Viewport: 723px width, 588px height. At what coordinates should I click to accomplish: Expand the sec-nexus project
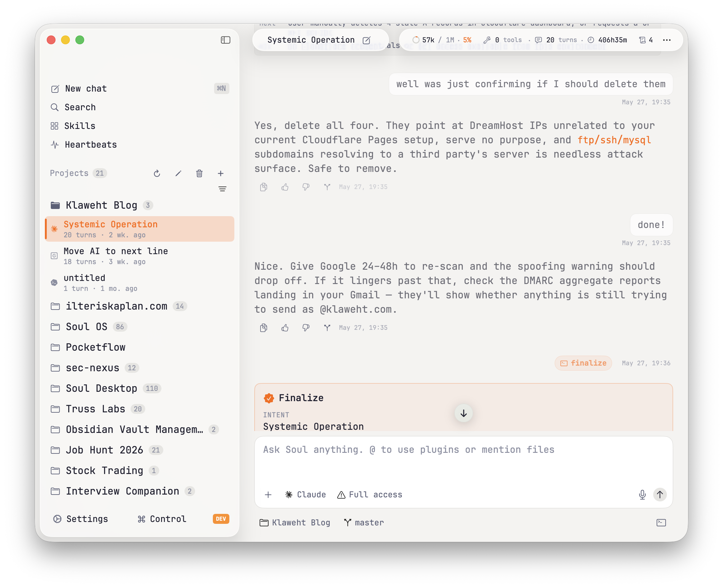[x=140, y=368]
